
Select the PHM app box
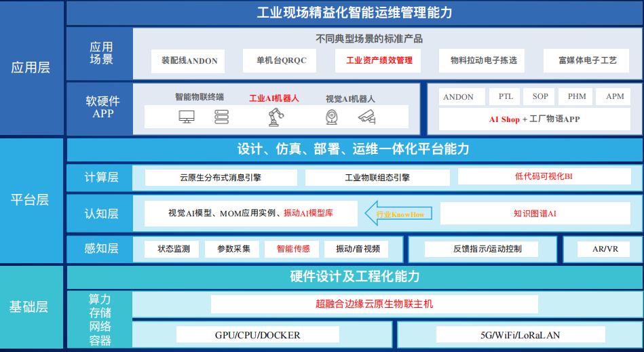click(577, 96)
